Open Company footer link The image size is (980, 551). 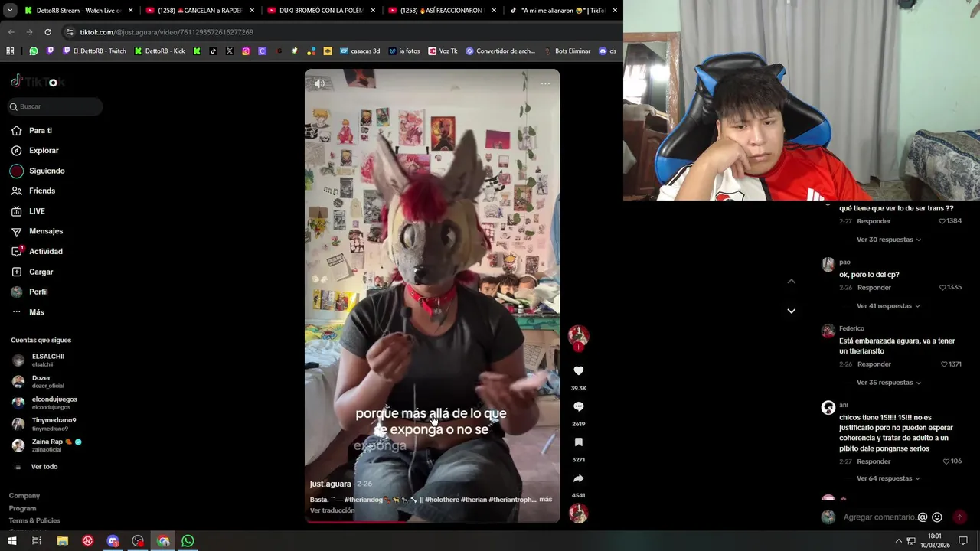(24, 496)
